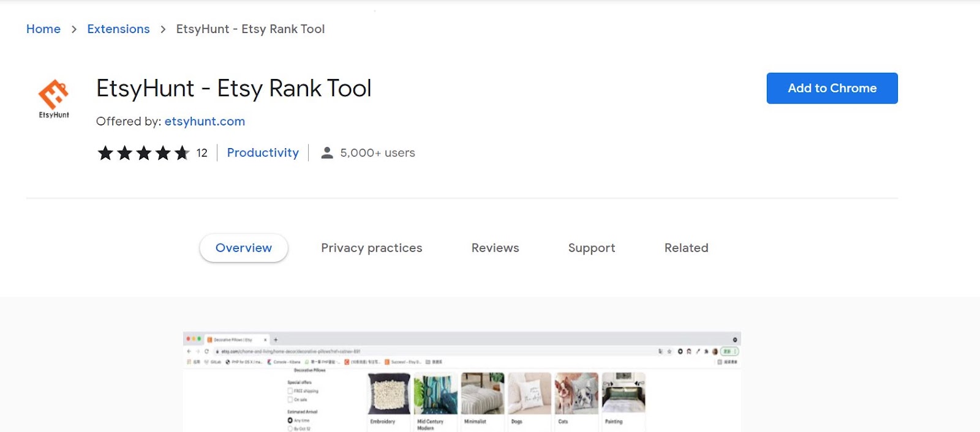This screenshot has height=432, width=980.
Task: Click the Mid Century Modern thumbnail in preview
Action: (x=435, y=393)
